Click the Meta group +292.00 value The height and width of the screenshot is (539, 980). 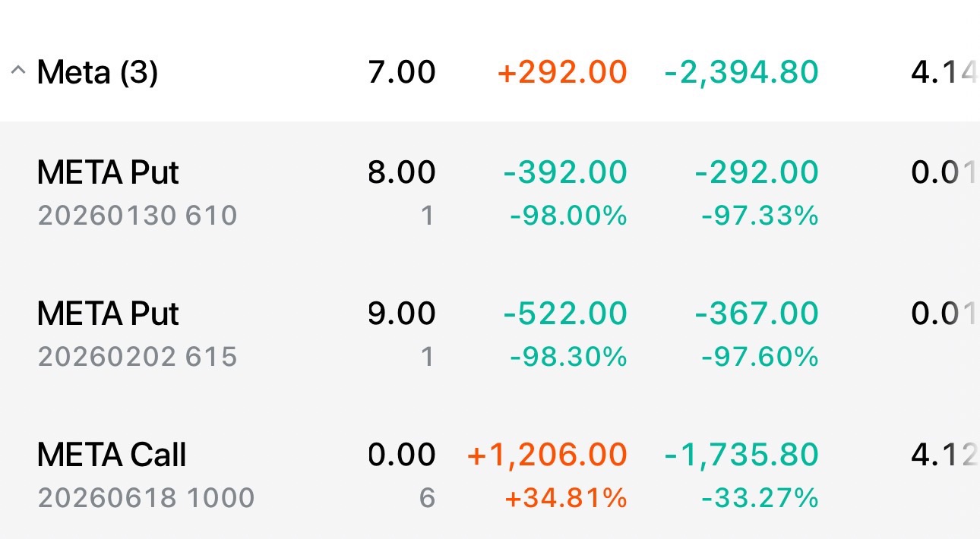[562, 73]
